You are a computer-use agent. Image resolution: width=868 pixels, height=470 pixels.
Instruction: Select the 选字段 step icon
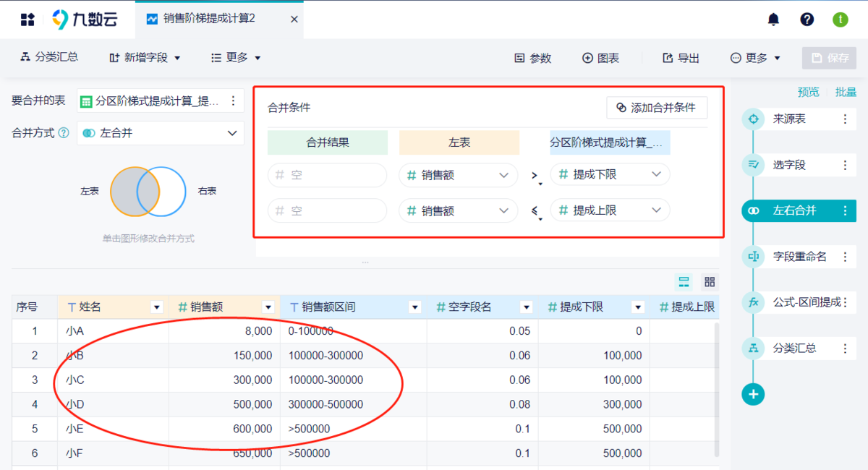(752, 165)
